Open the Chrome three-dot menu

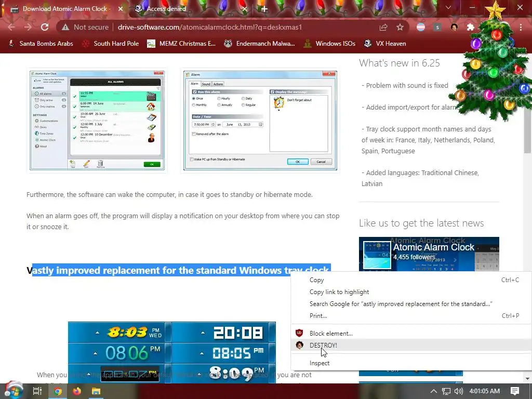click(521, 27)
